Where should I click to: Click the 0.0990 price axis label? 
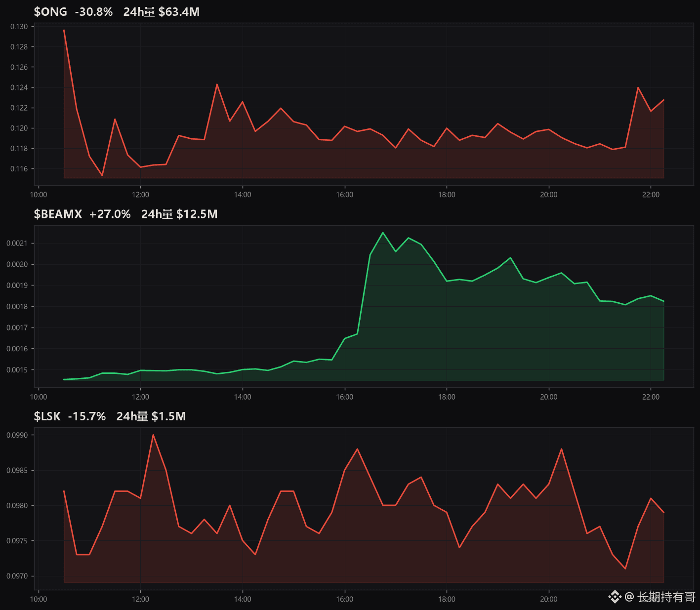17,435
